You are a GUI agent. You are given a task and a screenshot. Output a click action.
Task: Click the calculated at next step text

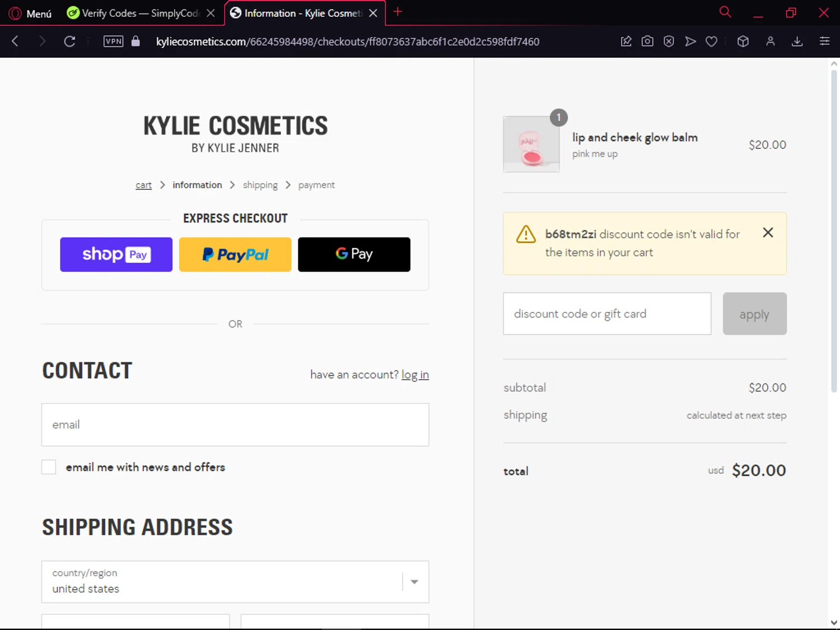click(736, 415)
